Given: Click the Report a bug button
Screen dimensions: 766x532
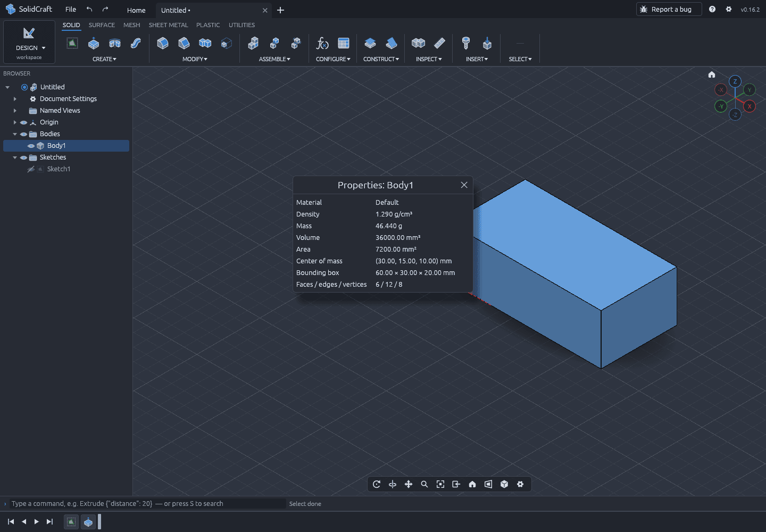Looking at the screenshot, I should point(669,10).
